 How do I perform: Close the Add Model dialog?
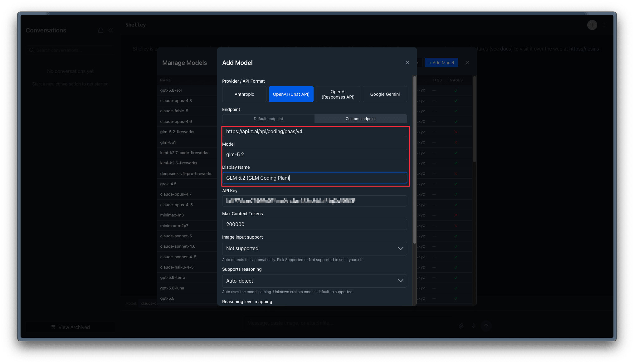[x=407, y=63]
